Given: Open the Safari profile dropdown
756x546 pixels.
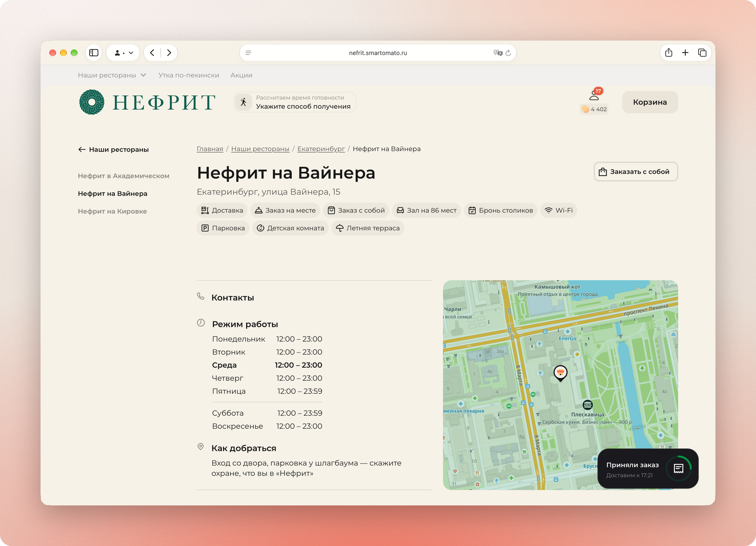Looking at the screenshot, I should point(123,53).
